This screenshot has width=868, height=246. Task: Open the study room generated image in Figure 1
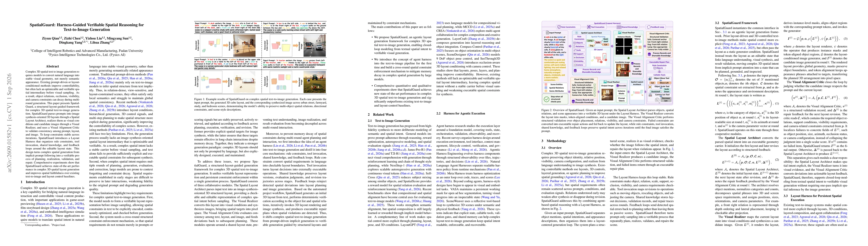point(244,46)
